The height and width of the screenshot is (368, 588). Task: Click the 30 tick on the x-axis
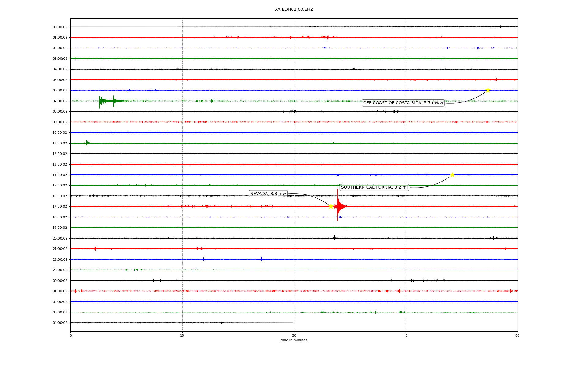pyautogui.click(x=294, y=335)
